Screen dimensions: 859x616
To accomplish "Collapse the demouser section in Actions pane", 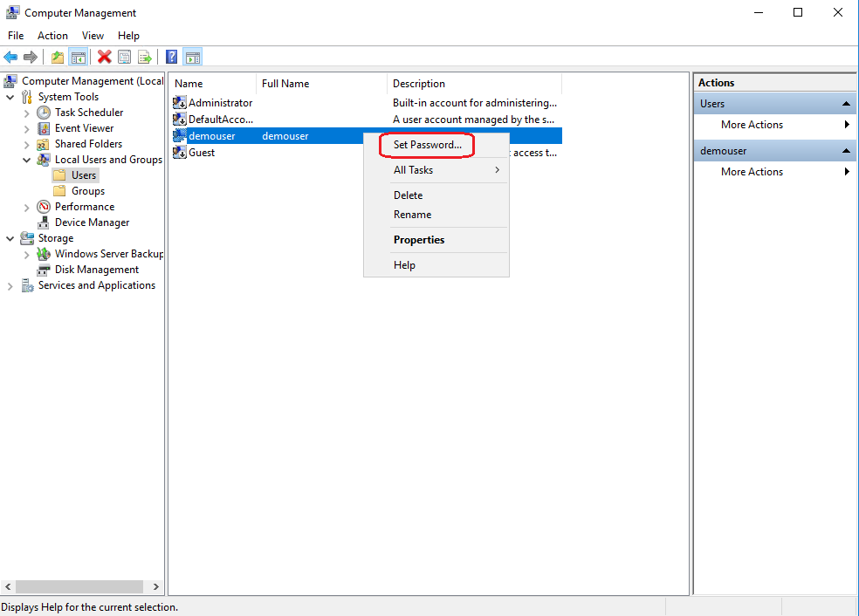I will pos(846,151).
